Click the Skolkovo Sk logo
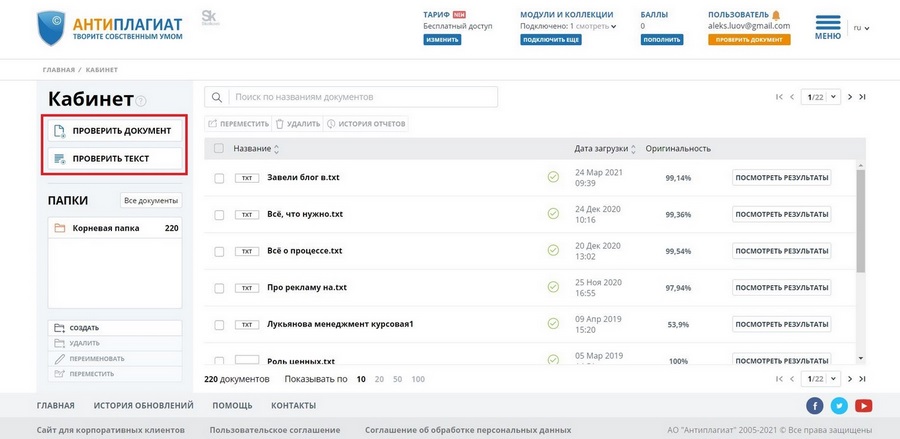 pyautogui.click(x=210, y=17)
